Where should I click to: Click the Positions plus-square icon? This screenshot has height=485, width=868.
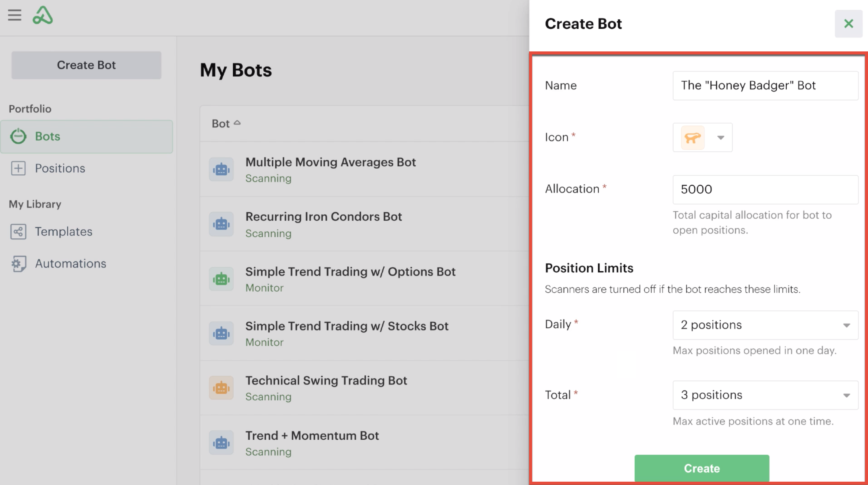pyautogui.click(x=18, y=168)
